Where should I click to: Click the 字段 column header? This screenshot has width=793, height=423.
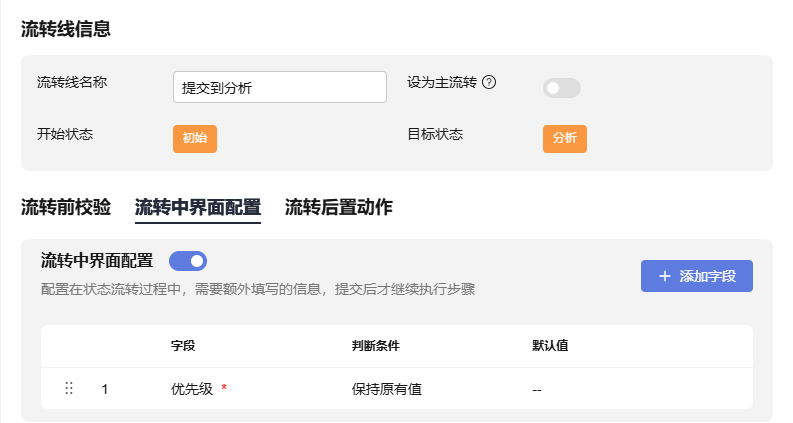click(x=183, y=346)
